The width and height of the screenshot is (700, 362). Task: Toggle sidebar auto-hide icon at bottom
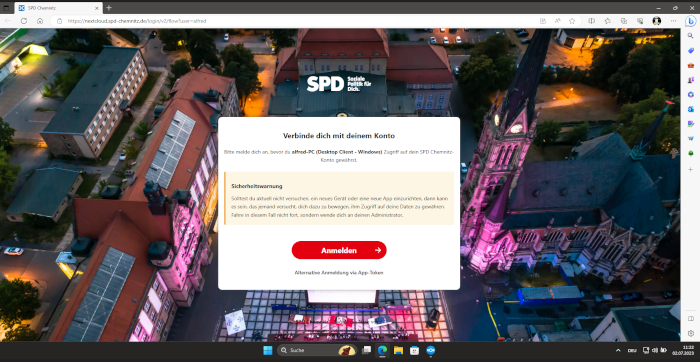click(691, 318)
